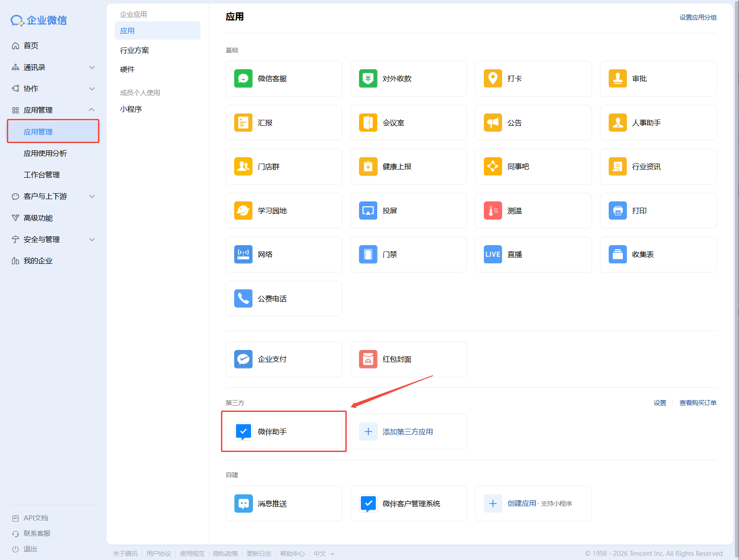Open the 对外收款 app icon
The width and height of the screenshot is (739, 560).
tap(368, 78)
